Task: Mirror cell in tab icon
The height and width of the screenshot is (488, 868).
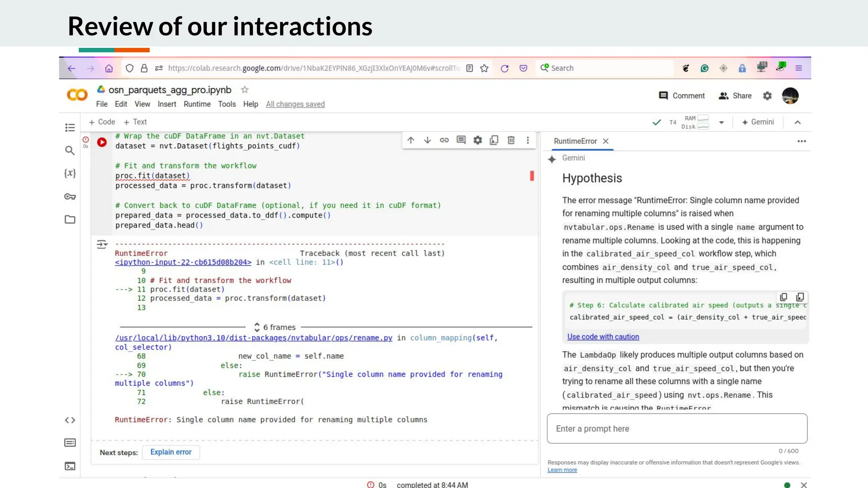Action: (x=494, y=140)
